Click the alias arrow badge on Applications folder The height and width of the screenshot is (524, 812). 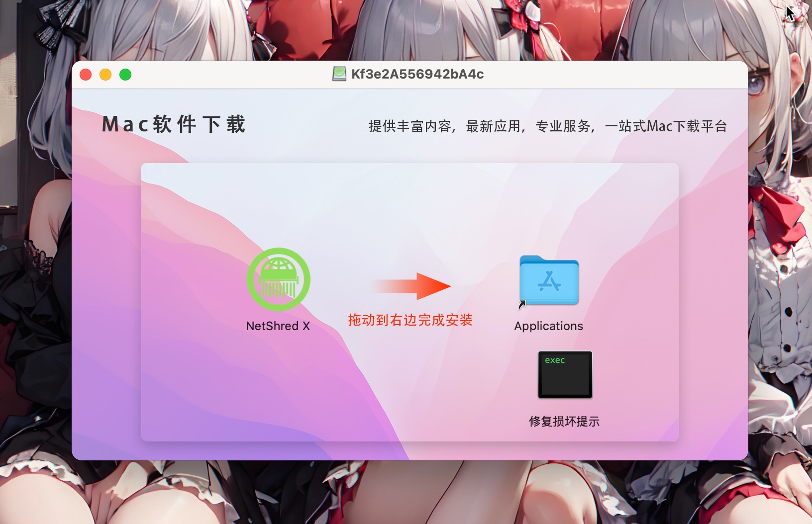click(522, 304)
